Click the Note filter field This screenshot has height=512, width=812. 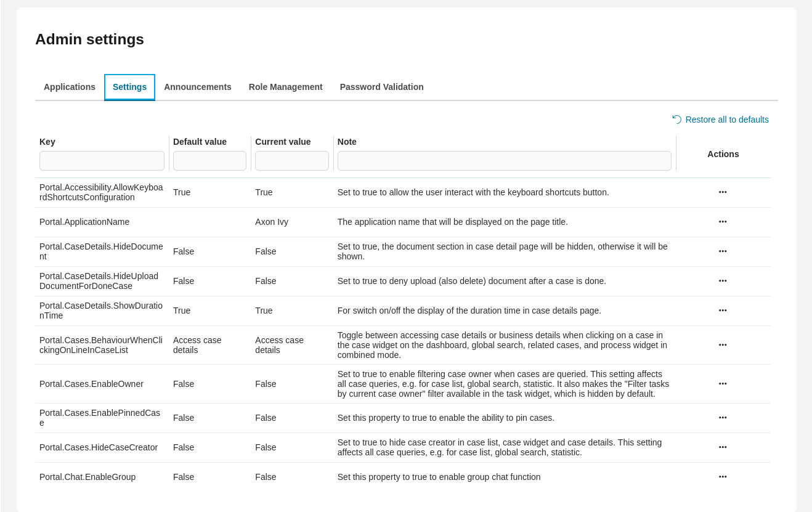[504, 160]
